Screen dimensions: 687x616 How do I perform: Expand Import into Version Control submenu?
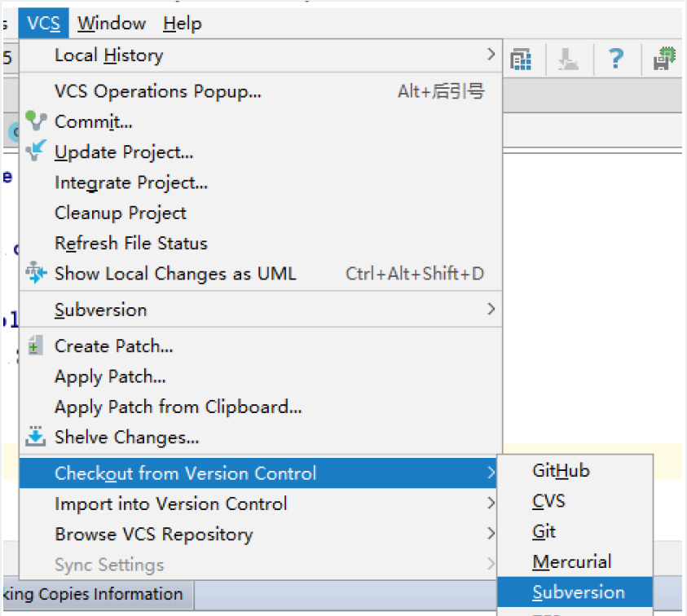pyautogui.click(x=491, y=504)
